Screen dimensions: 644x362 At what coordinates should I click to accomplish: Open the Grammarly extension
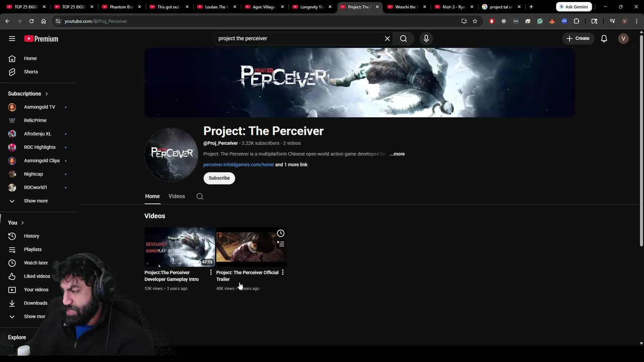(540, 21)
